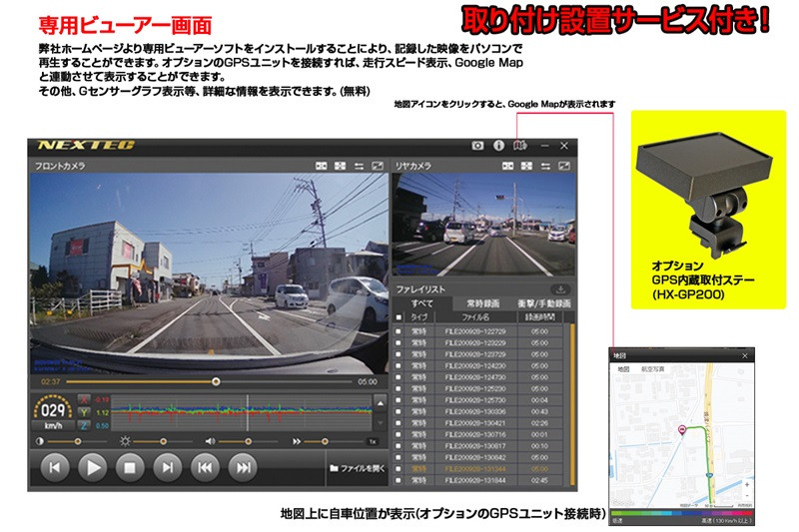Skip to next file with fast-forward button
The width and height of the screenshot is (799, 532).
point(241,465)
